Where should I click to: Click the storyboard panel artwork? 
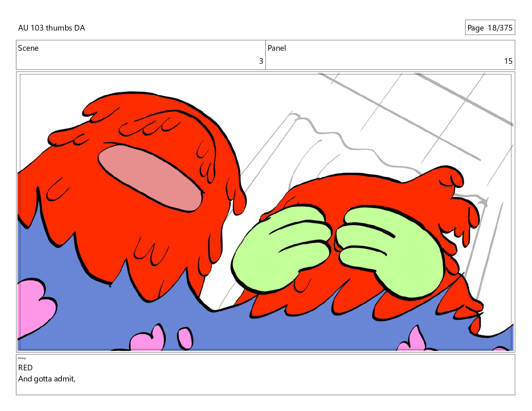265,212
